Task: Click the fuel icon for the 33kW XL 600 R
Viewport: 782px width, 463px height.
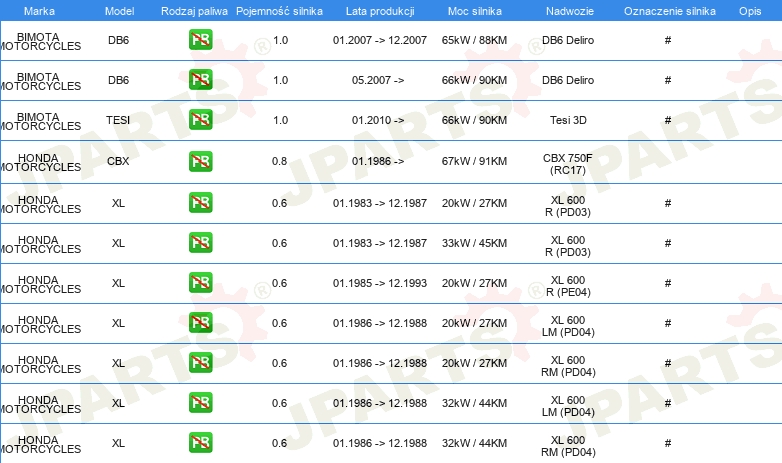Action: click(x=200, y=243)
